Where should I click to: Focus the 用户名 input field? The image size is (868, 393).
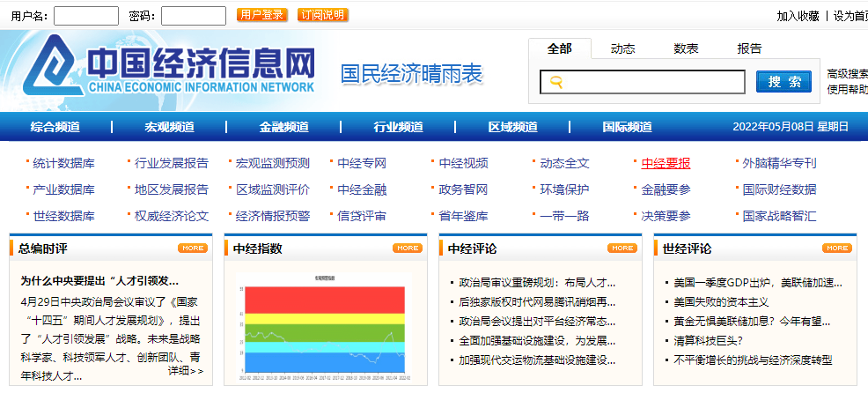(85, 16)
